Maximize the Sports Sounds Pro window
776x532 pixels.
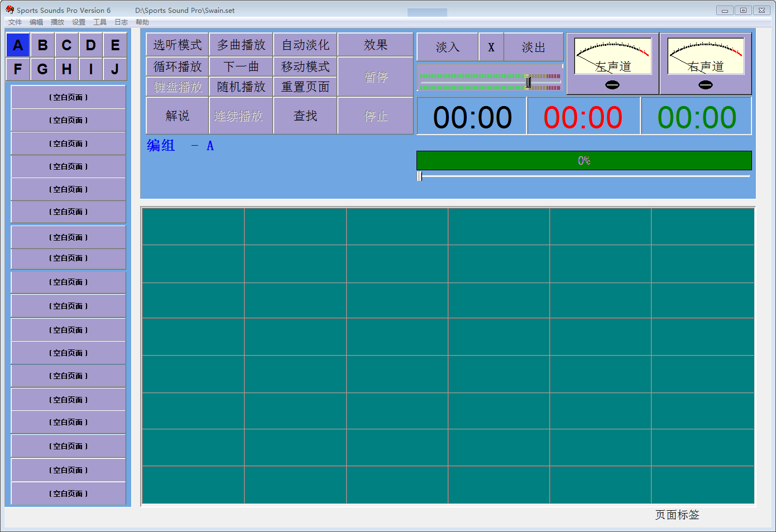743,10
